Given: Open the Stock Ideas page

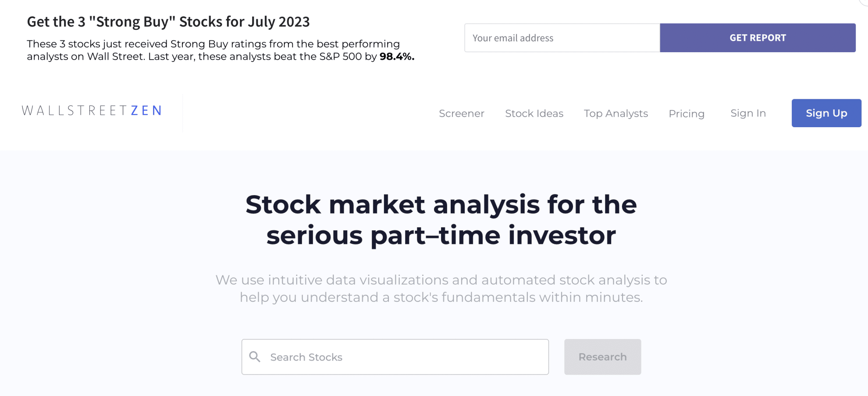Looking at the screenshot, I should coord(534,113).
